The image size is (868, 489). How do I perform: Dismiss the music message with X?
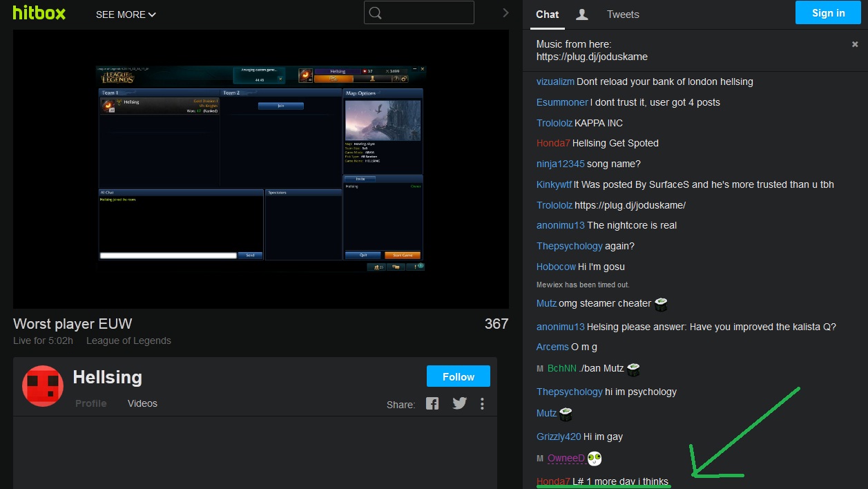coord(854,44)
